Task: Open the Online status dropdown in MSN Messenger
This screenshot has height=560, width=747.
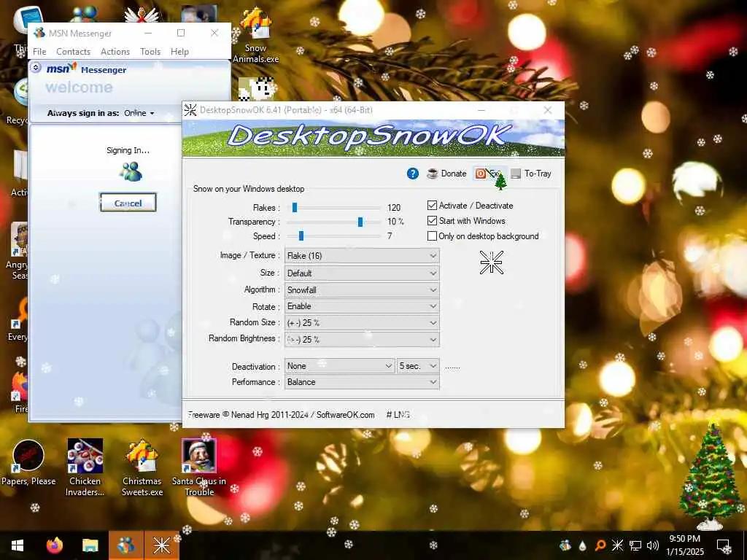Action: [x=139, y=113]
